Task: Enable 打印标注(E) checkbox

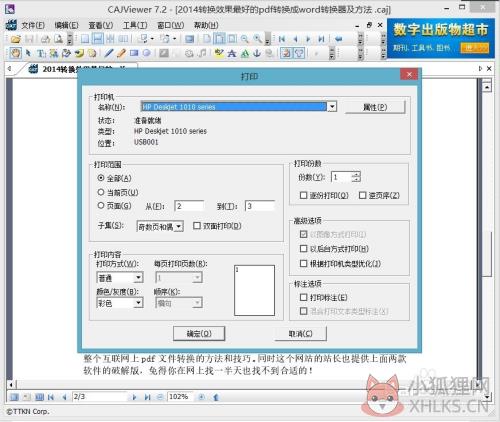Action: (303, 297)
